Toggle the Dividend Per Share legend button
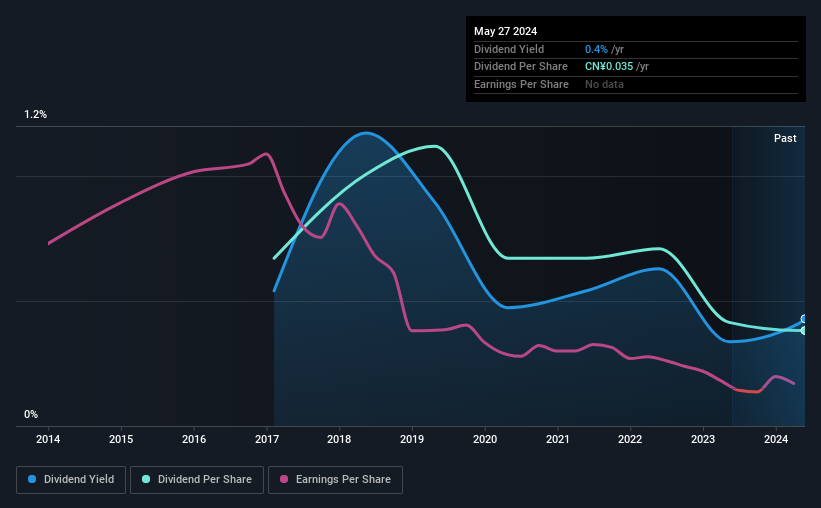The width and height of the screenshot is (821, 508). click(197, 480)
